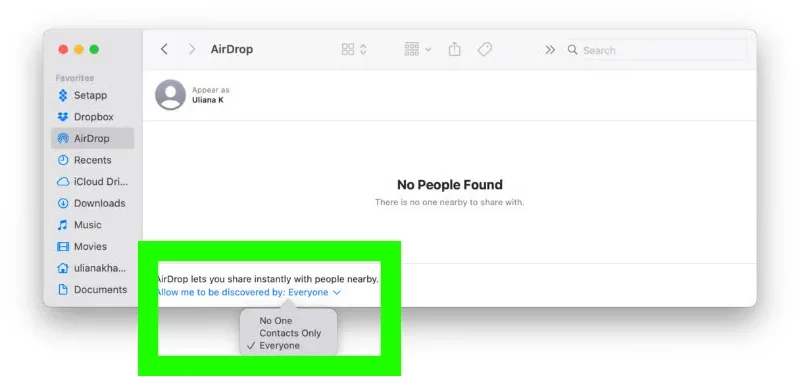Go back with the left chevron
800x388 pixels.
tap(164, 49)
